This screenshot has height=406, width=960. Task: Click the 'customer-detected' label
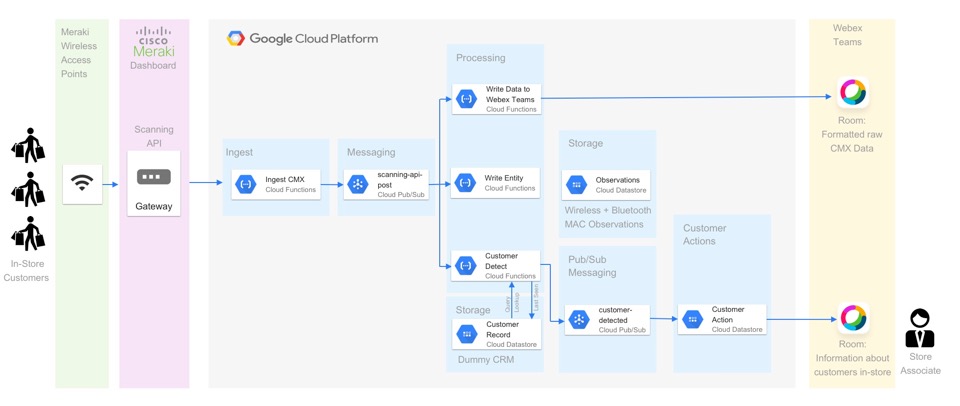615,315
